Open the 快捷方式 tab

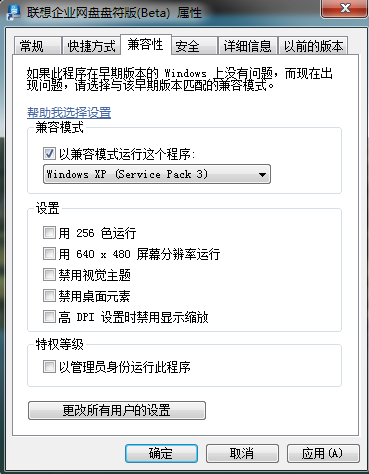91,46
